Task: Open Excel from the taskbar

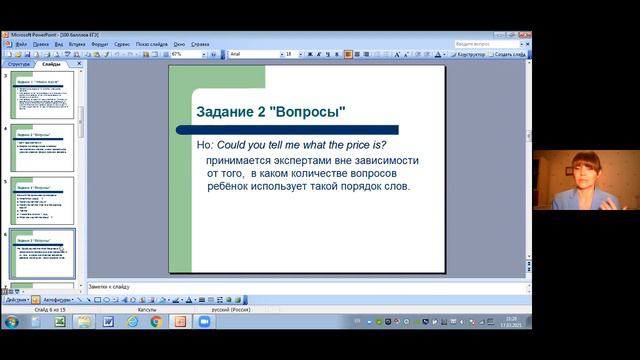Action: 60,322
